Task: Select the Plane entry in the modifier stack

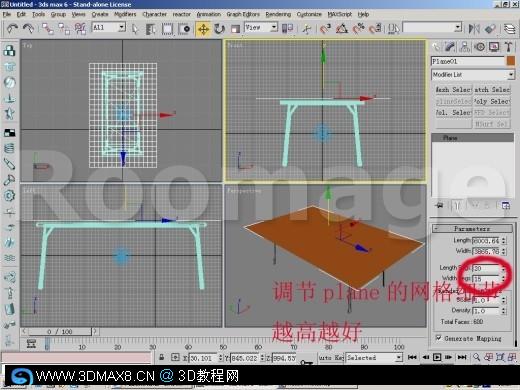Action: (x=472, y=138)
